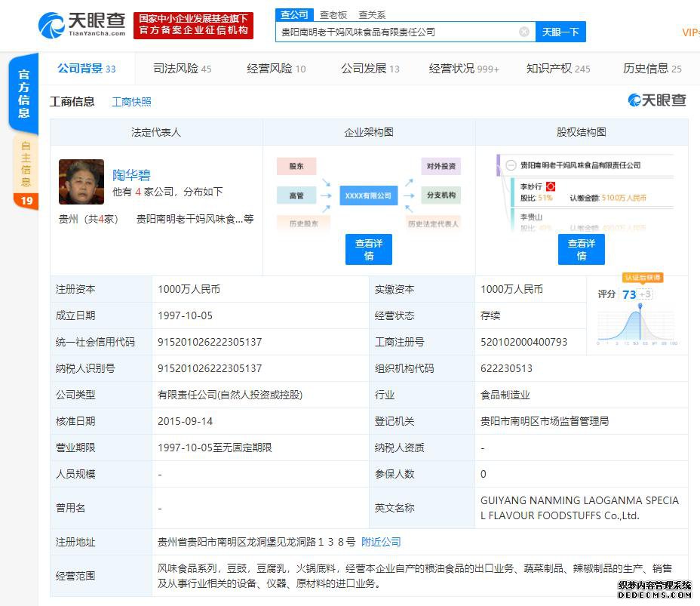This screenshot has width=700, height=606.
Task: Click registration authority 贵阳市南明区市场监督管理局
Action: pyautogui.click(x=544, y=420)
